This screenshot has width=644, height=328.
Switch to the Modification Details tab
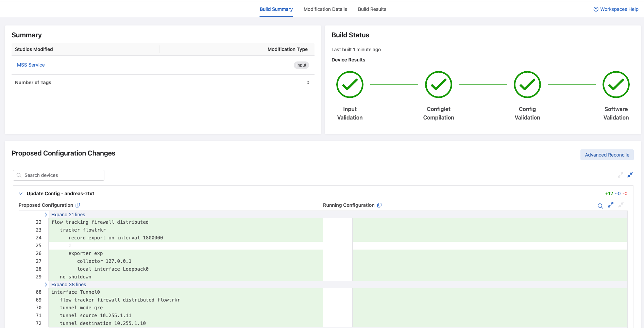[325, 9]
